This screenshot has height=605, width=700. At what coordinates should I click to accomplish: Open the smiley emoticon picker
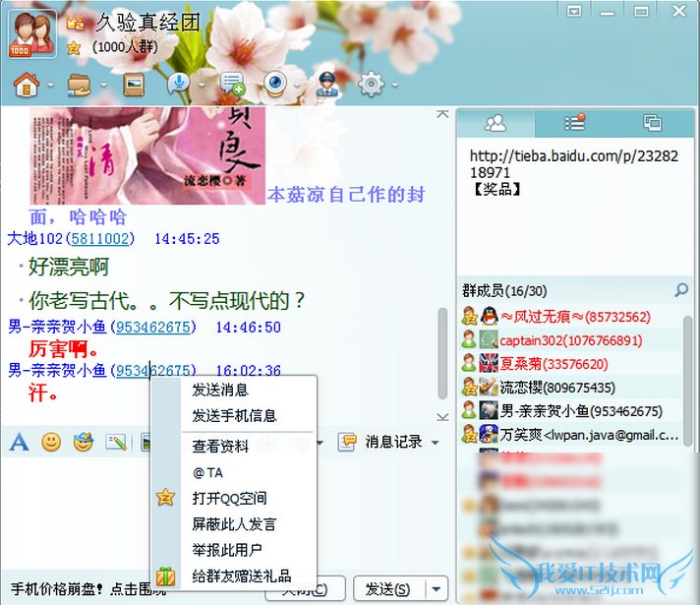(51, 443)
